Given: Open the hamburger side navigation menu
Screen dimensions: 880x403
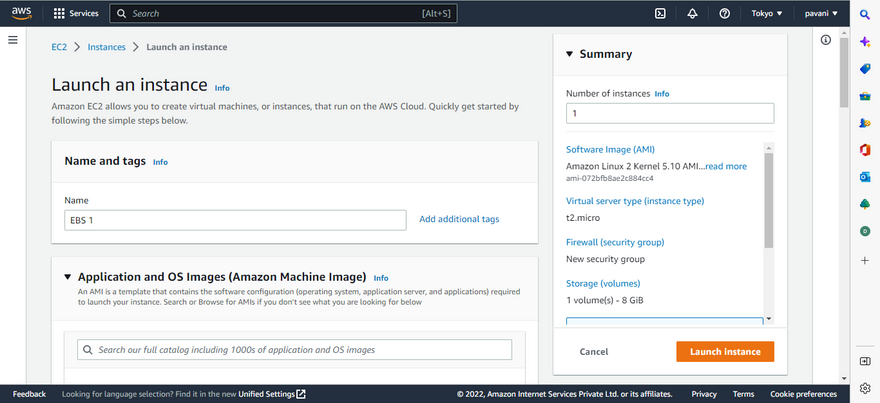Looking at the screenshot, I should point(13,40).
